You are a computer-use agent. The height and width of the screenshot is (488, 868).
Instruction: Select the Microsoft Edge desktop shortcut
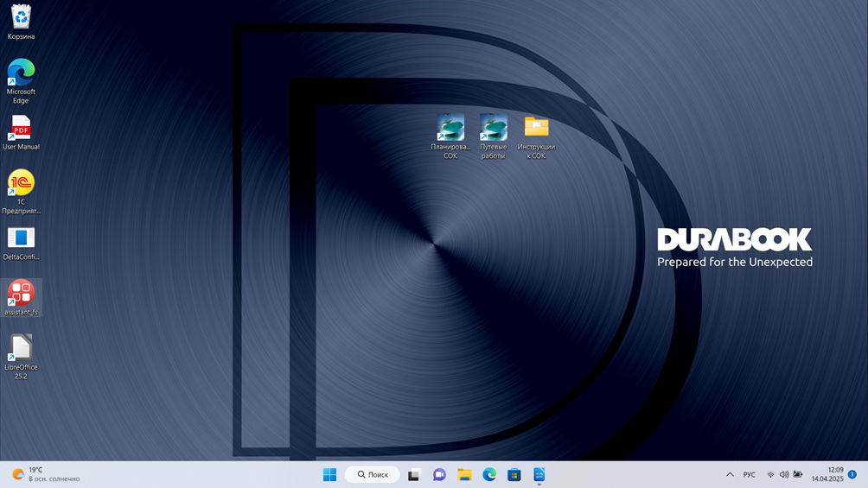tap(21, 81)
